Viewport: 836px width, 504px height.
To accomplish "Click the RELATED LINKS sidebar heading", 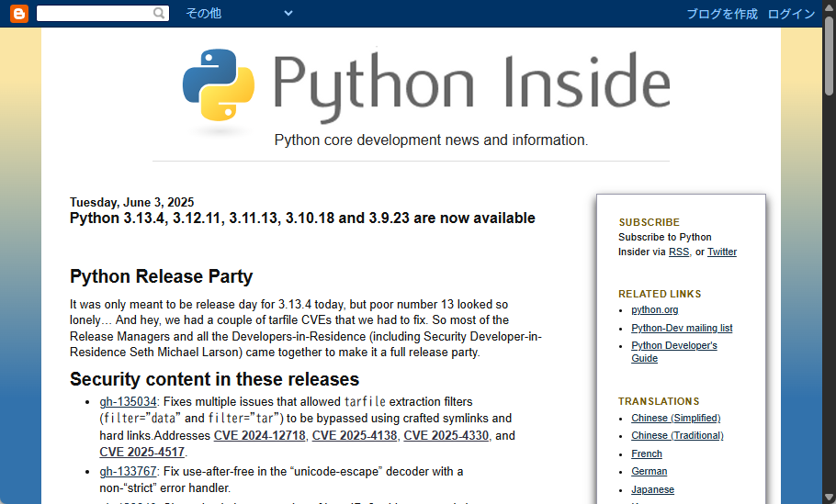I will pos(660,294).
